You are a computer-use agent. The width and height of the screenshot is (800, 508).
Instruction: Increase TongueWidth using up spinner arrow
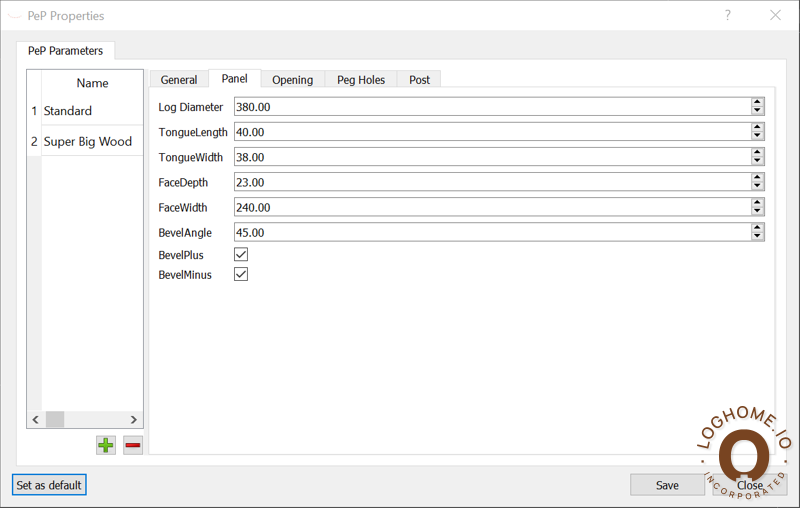point(757,153)
